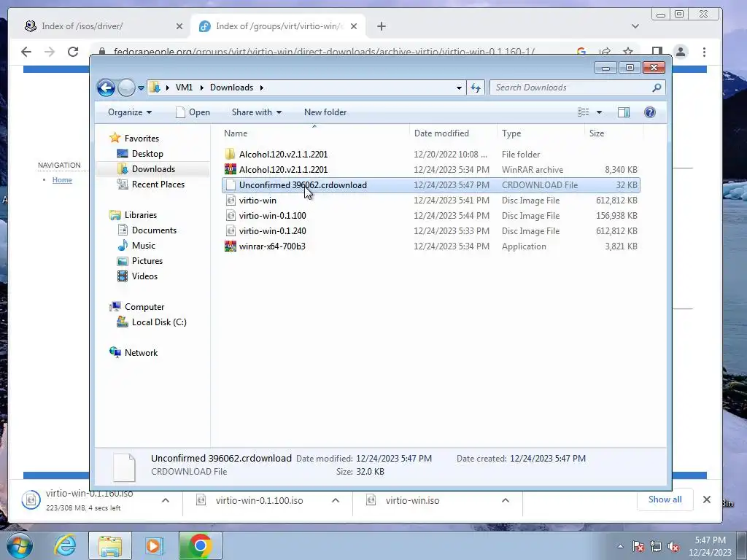
Task: Switch to Index of /isos/driver/ Chrome tab
Action: (103, 26)
